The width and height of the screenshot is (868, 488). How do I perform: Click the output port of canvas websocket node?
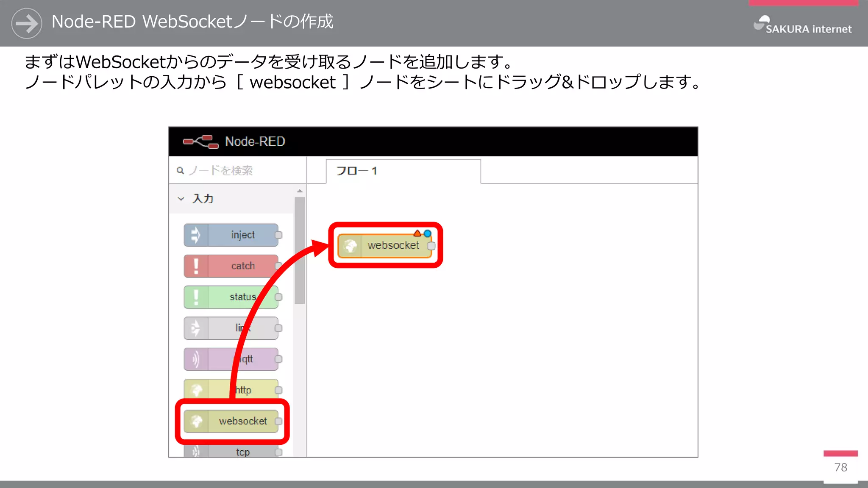pyautogui.click(x=431, y=246)
